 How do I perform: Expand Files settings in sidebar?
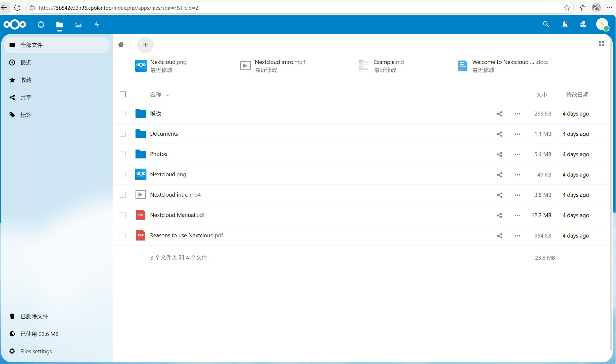tap(36, 351)
